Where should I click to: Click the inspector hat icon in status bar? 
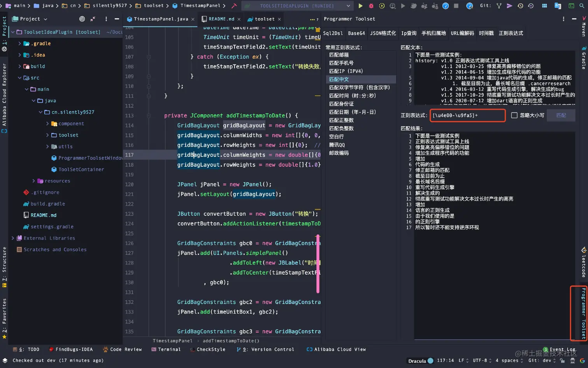coord(572,361)
